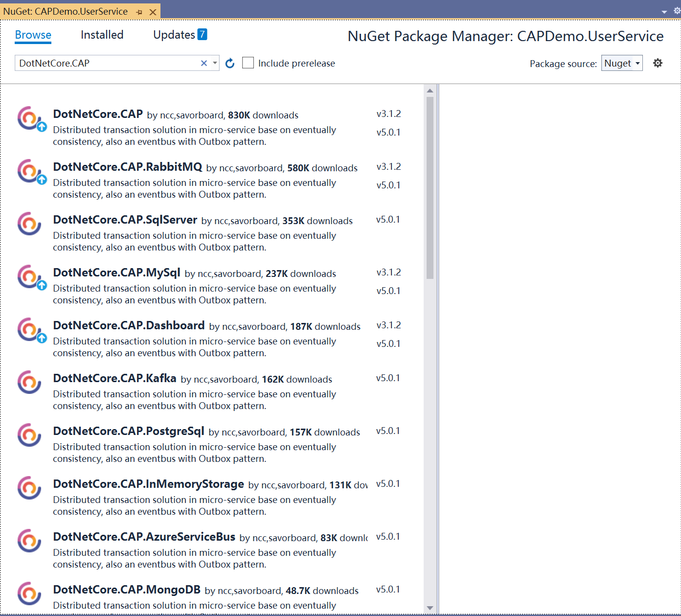Click the v5.0.1 version of DotNetCore.CAP.Dashboard
This screenshot has height=616, width=681.
coord(388,344)
